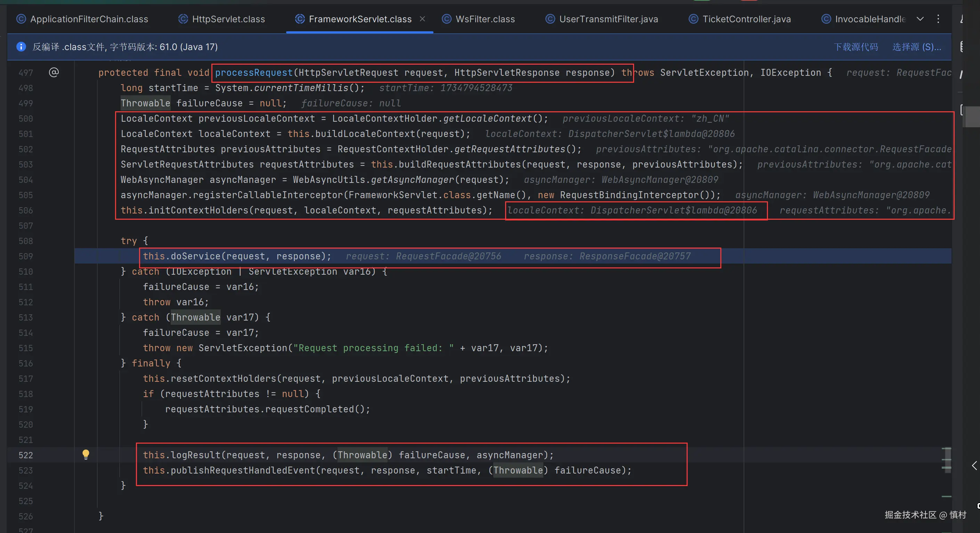Click the 下载源代码 download sources link
Screen dimensions: 980x533
tap(856, 47)
